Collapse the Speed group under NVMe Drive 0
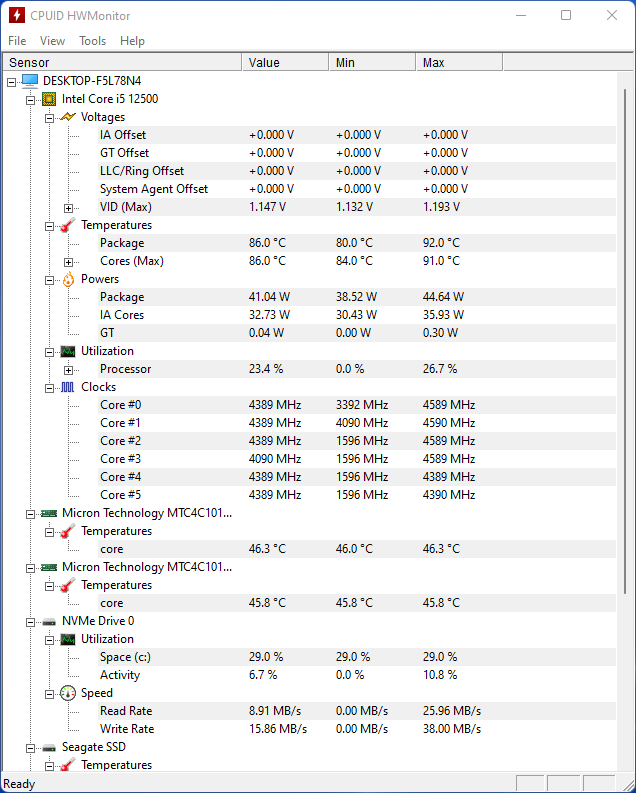 click(49, 694)
